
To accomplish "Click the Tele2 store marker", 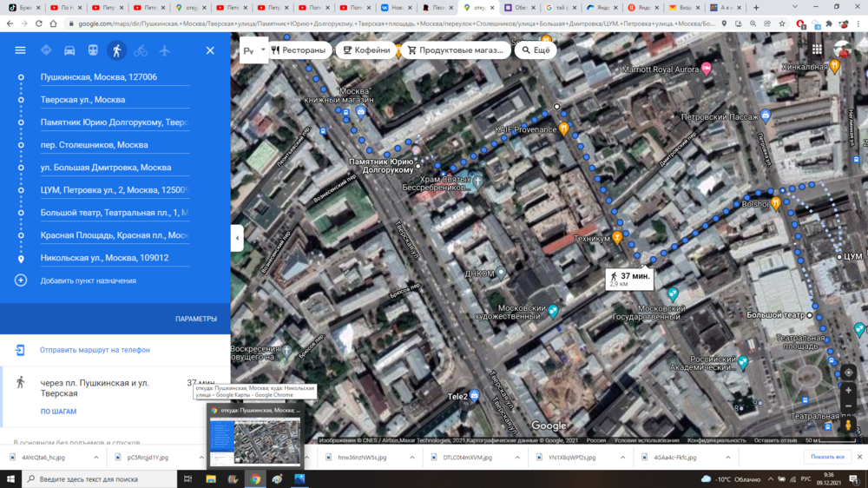I will [475, 395].
